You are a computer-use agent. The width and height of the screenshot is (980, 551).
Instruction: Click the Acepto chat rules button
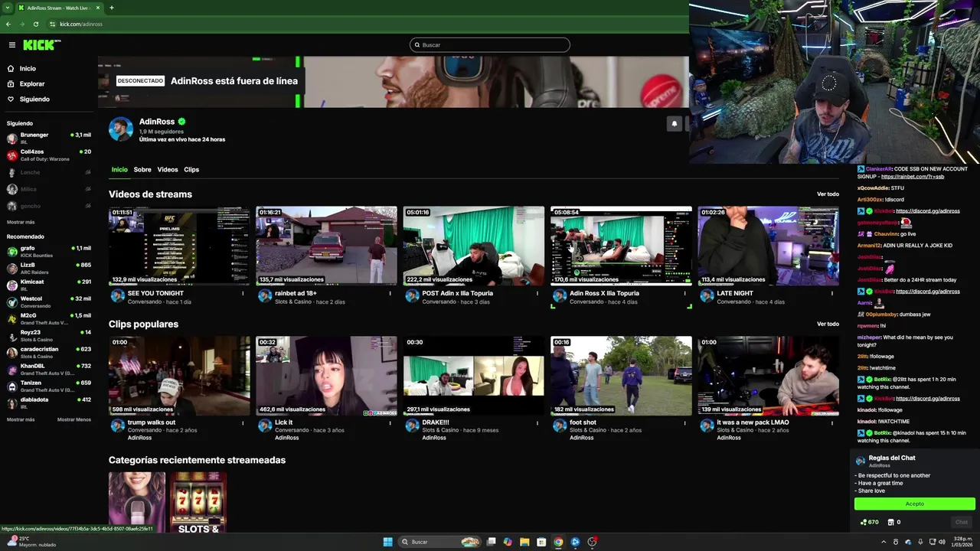(x=915, y=504)
